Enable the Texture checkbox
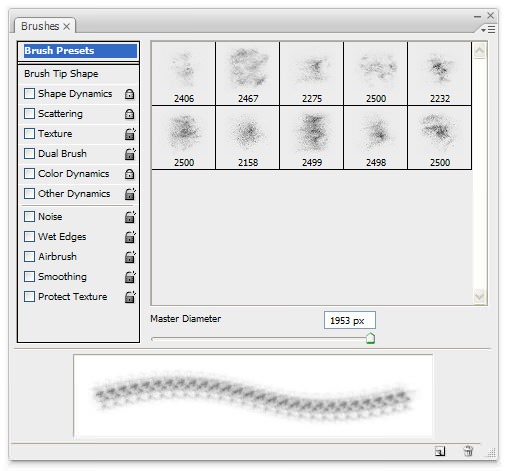This screenshot has width=506, height=471. coord(29,134)
